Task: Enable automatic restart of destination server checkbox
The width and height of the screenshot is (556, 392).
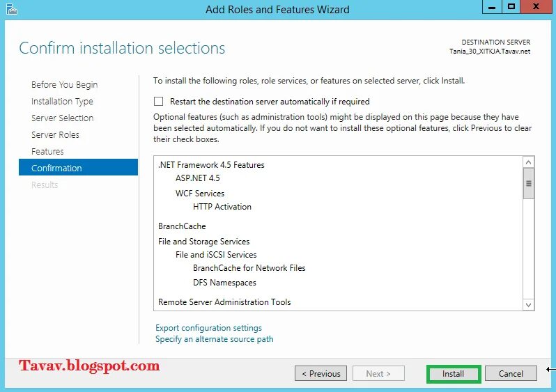Action: point(158,102)
